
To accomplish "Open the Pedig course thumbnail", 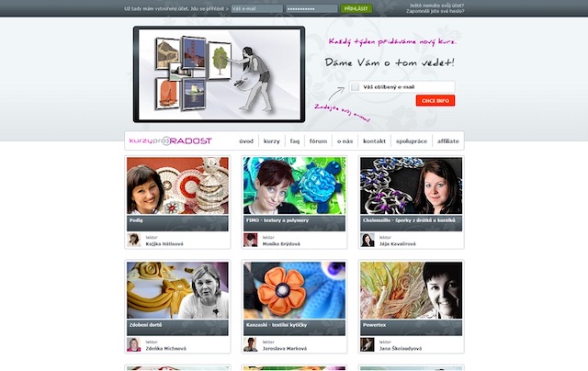I will click(x=177, y=185).
